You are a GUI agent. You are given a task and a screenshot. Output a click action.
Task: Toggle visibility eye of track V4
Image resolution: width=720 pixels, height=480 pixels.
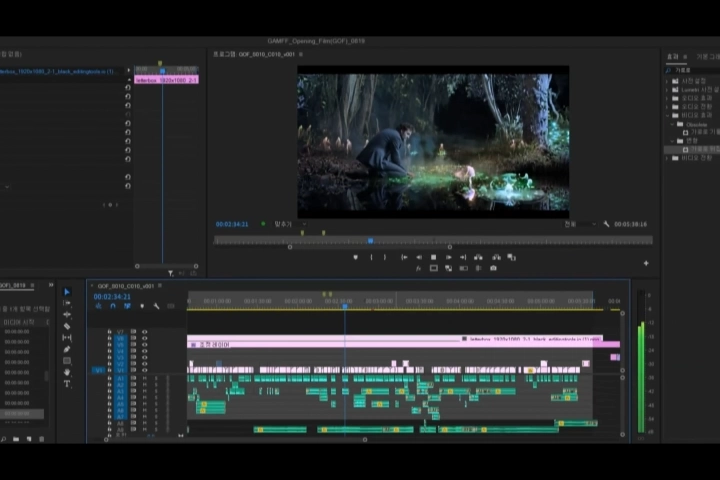(x=145, y=351)
